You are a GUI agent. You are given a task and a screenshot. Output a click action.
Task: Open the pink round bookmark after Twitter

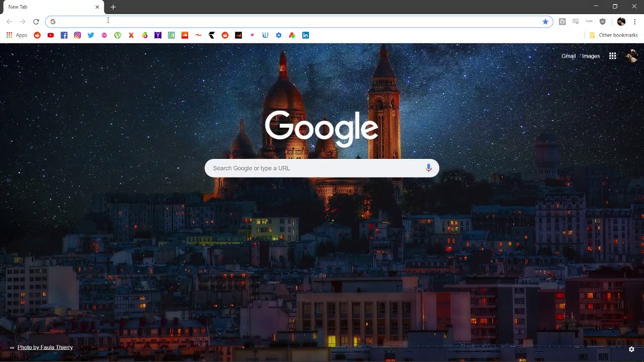(x=104, y=35)
